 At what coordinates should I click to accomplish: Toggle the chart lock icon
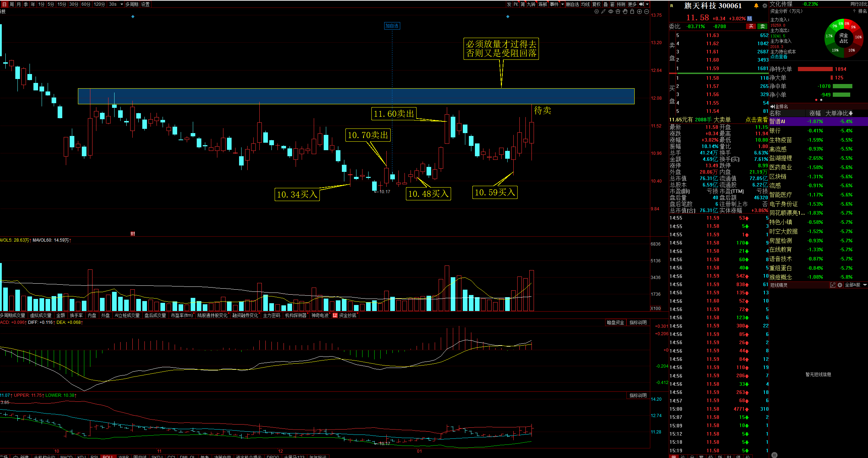(632, 12)
